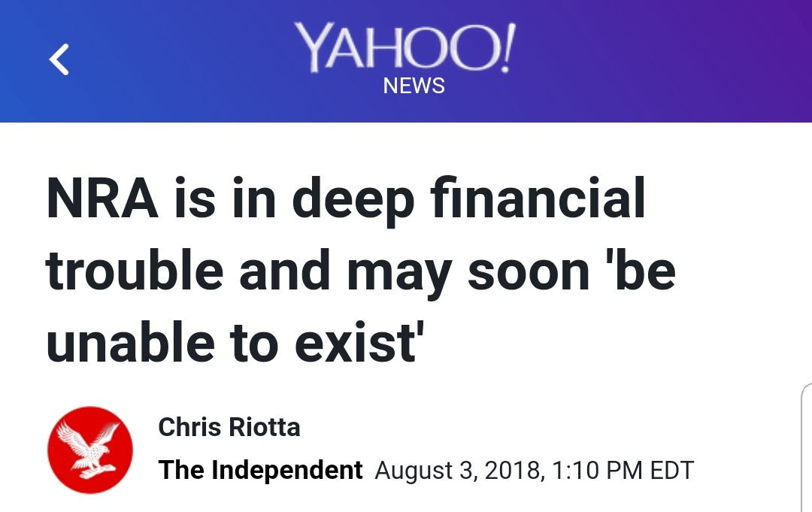The image size is (812, 512).
Task: Click the EDT timezone text
Action: tap(671, 471)
